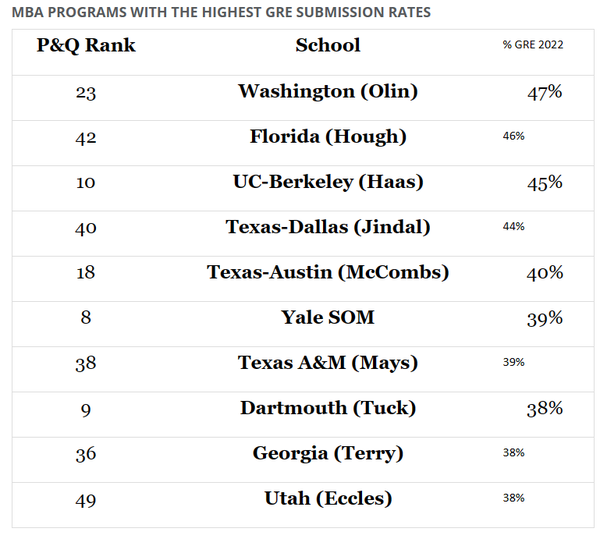Screen dimensions: 600x539
Task: Select the Texas-Austin (McCombs) entry
Action: (x=328, y=272)
